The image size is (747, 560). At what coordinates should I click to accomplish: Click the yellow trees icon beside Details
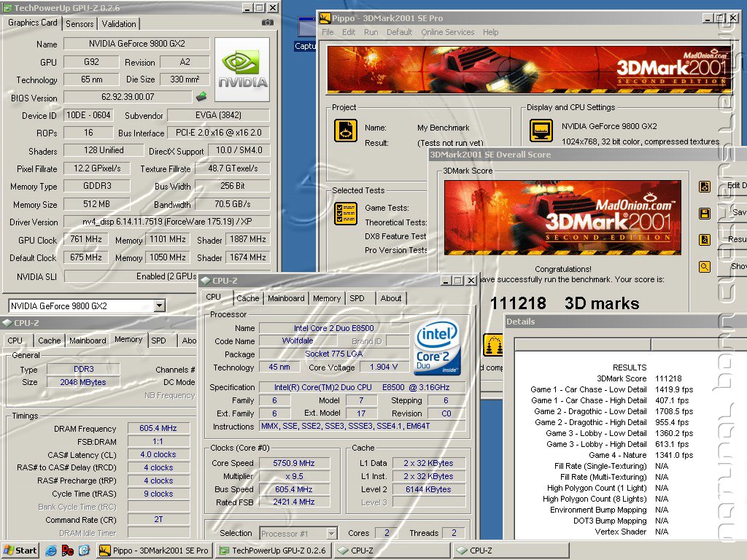coord(493,345)
